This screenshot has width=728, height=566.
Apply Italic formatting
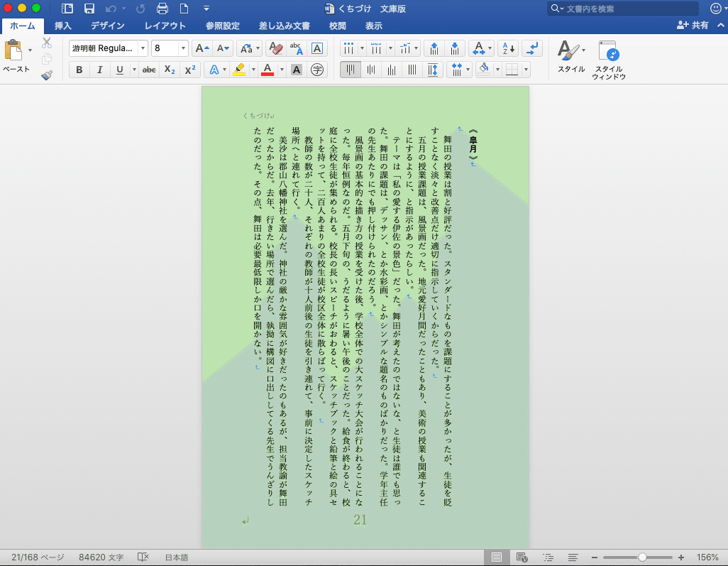[99, 70]
